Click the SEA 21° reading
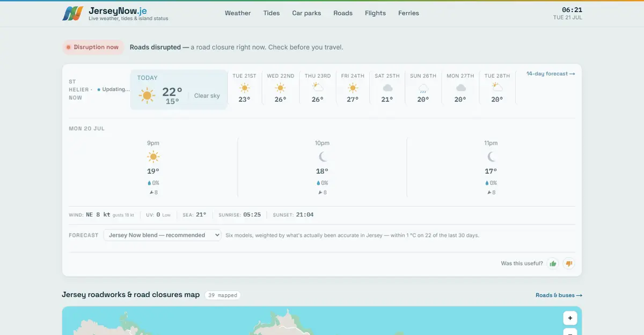Screen dimensions: 644x335 pyautogui.click(x=195, y=215)
